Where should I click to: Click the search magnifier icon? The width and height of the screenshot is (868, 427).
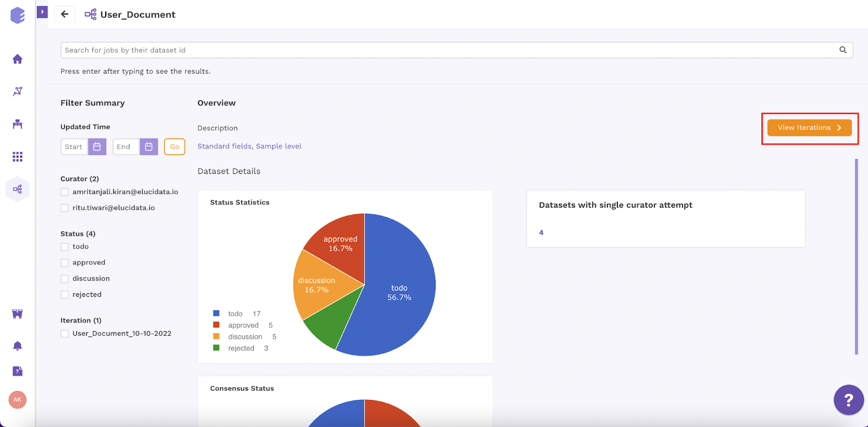843,50
